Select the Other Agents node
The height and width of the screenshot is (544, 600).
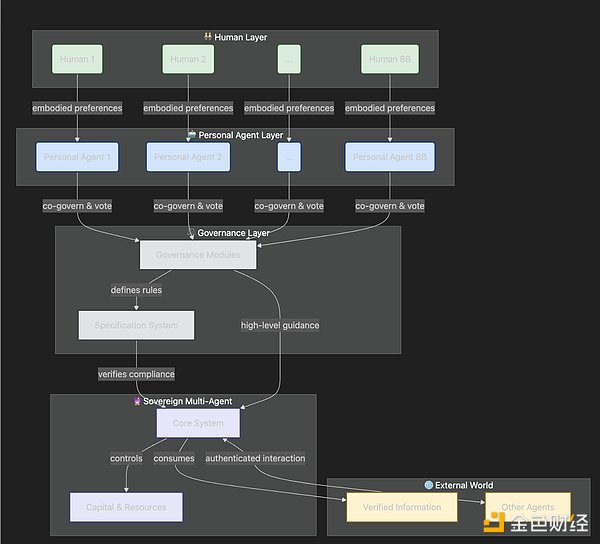528,507
